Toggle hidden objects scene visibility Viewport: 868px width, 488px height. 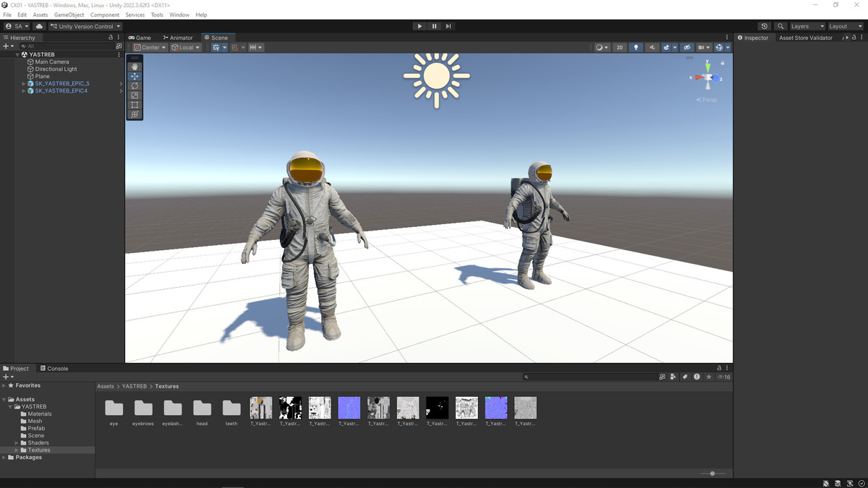tap(687, 48)
